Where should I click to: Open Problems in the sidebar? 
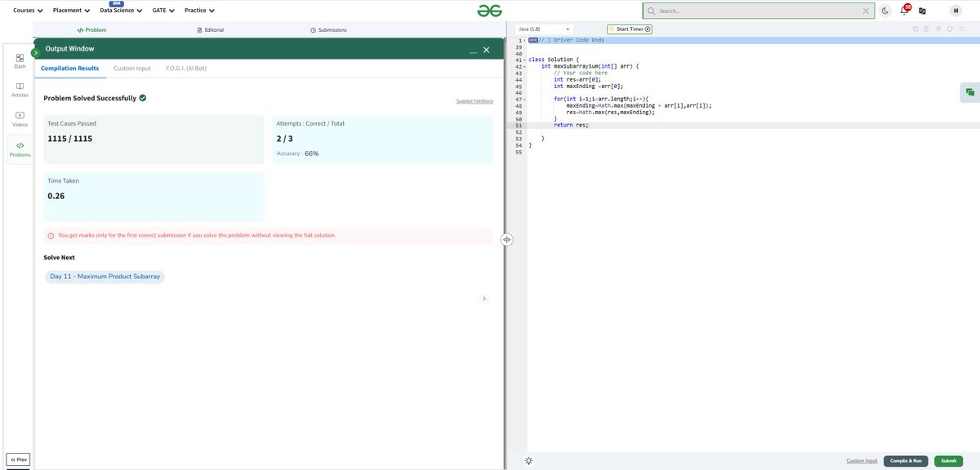[x=20, y=149]
